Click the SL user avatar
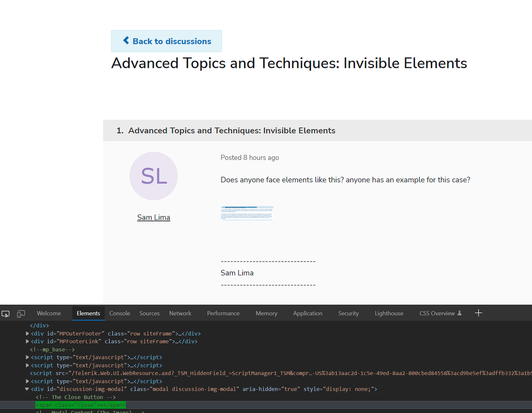 pos(153,176)
